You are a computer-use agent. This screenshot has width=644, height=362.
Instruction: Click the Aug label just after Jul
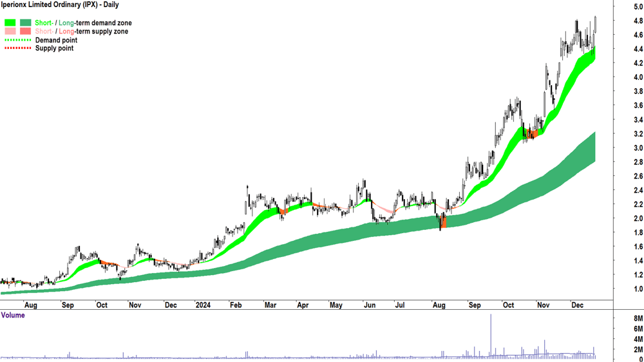coord(439,305)
